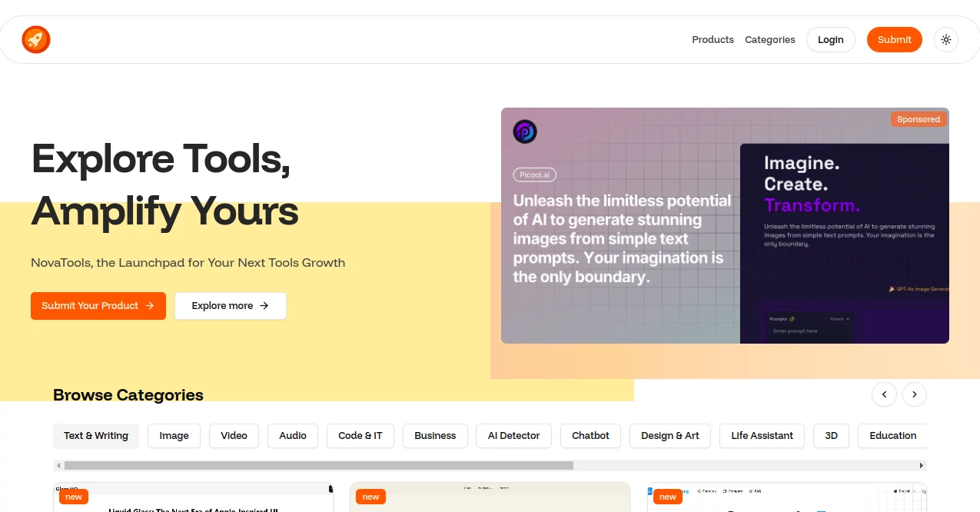Open the Categories menu
The image size is (980, 512).
click(x=769, y=39)
